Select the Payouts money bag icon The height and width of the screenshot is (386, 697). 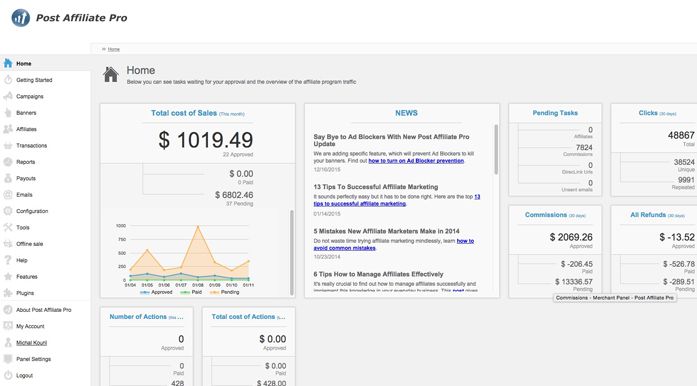tap(8, 178)
